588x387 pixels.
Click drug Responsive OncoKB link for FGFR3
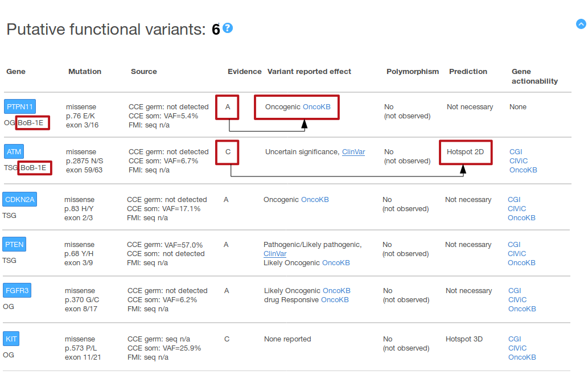pos(335,300)
